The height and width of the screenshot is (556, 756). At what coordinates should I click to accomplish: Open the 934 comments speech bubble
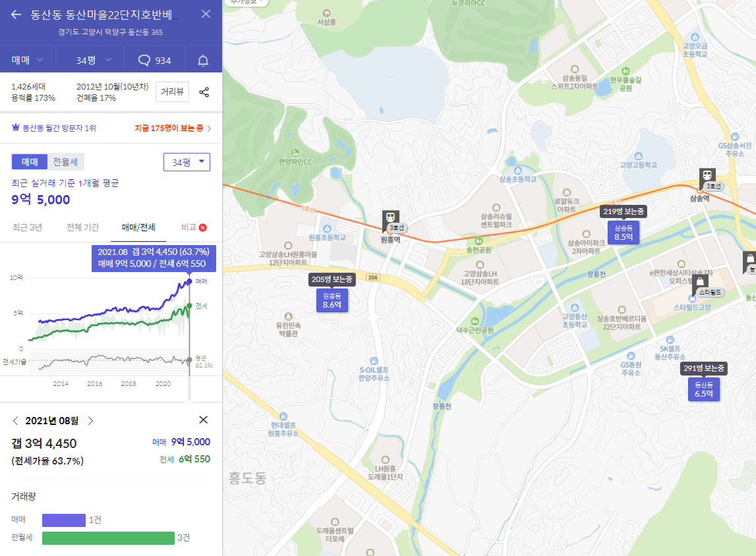[154, 60]
